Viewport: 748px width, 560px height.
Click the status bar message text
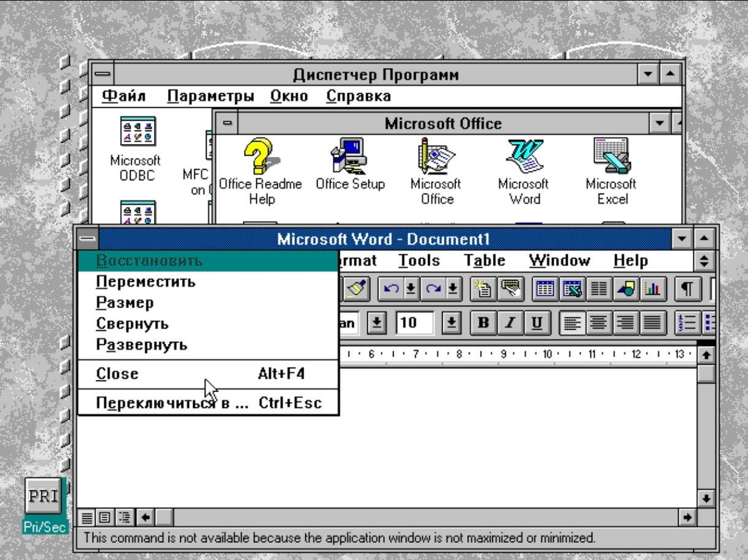[x=339, y=539]
